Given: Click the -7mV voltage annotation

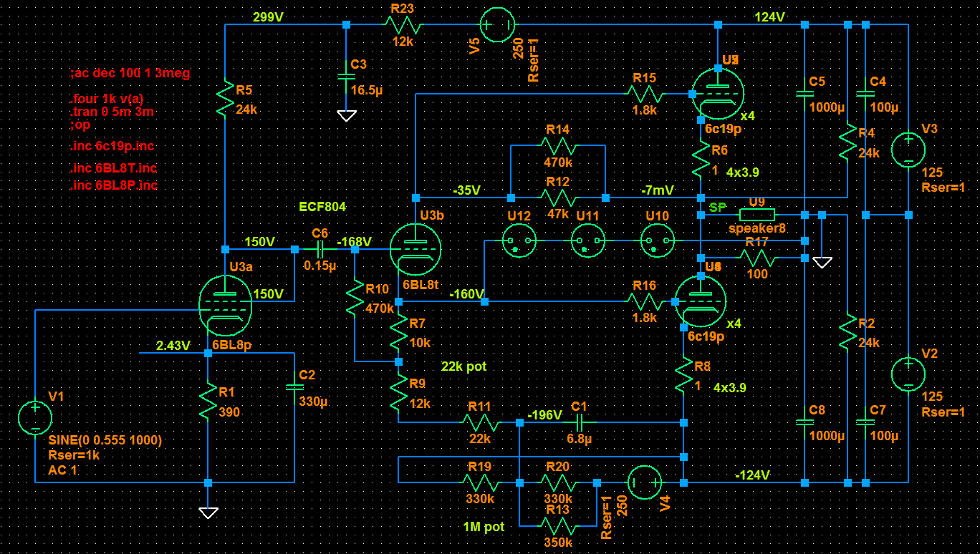Looking at the screenshot, I should tap(658, 190).
